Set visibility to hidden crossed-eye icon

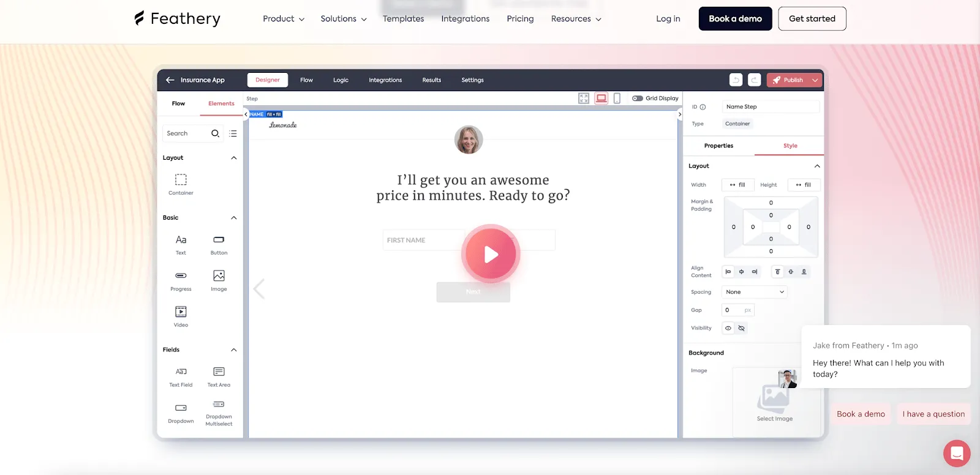click(x=742, y=328)
